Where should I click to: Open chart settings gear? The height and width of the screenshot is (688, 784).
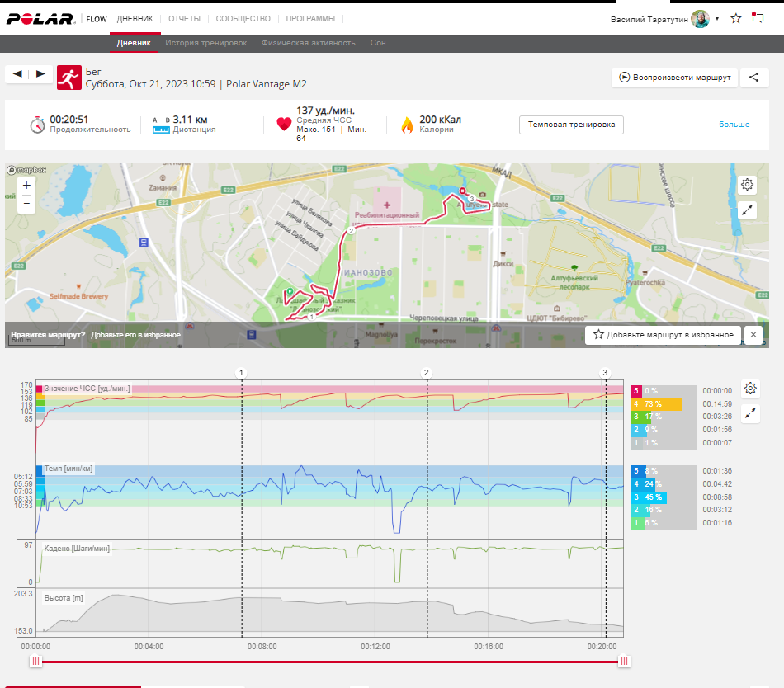(x=750, y=389)
